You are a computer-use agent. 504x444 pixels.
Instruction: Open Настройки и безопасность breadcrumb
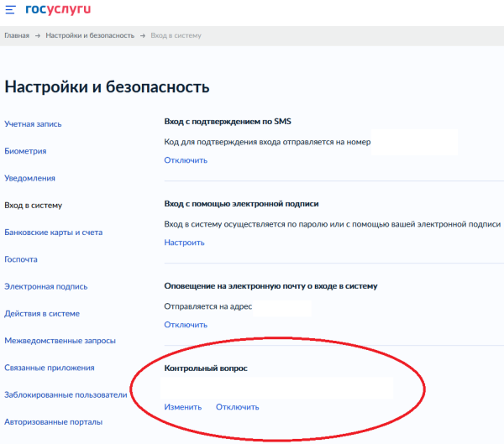tap(90, 35)
